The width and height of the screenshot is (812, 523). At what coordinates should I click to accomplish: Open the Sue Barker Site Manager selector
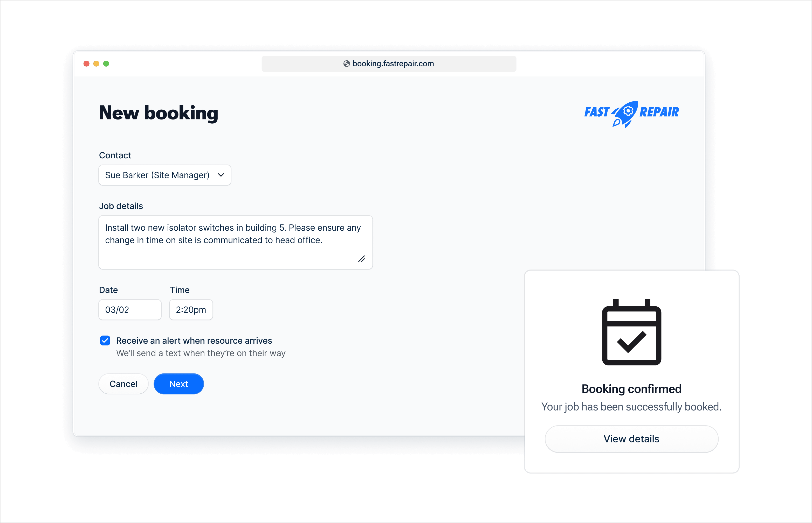click(x=164, y=175)
